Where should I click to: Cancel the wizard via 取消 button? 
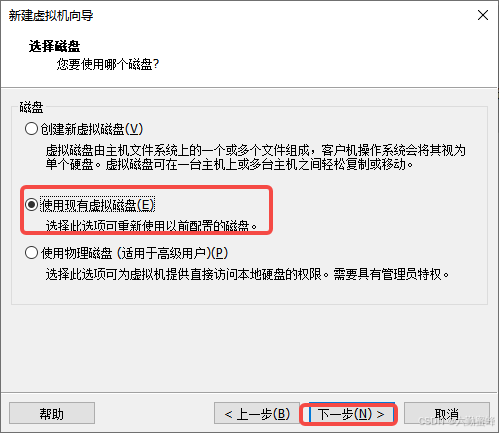pos(447,414)
